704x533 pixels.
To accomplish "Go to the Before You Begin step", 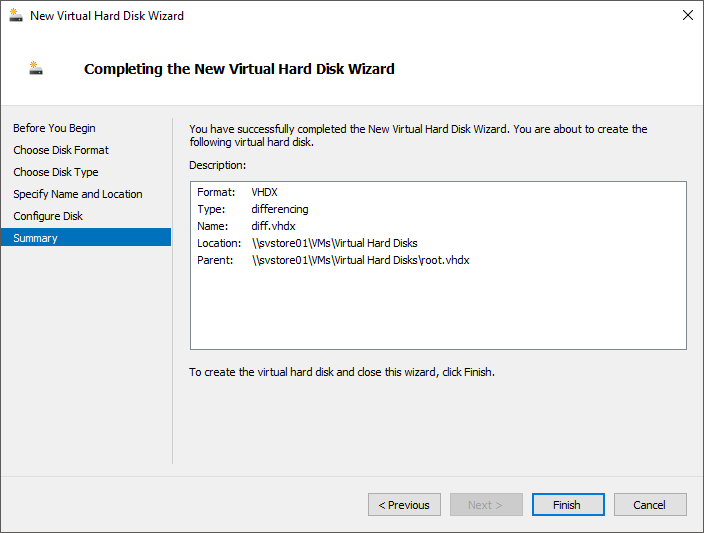I will tap(54, 128).
